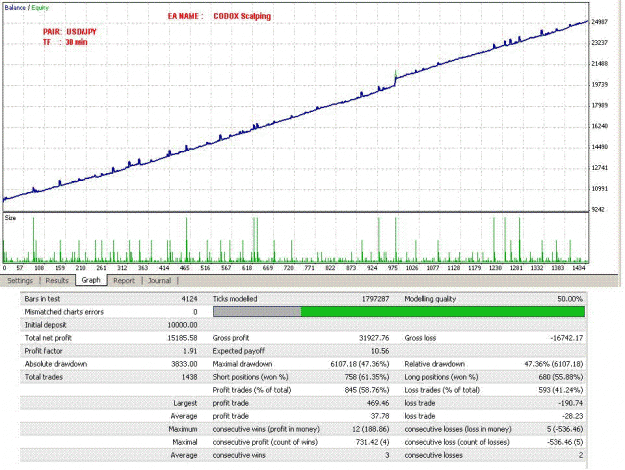Click the 'PAIR: USD/JPY' label

coord(70,32)
